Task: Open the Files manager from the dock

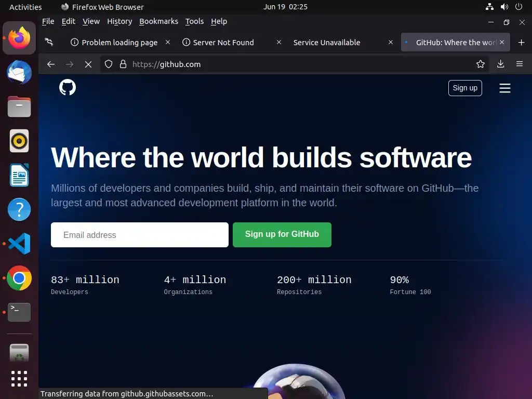Action: (19, 107)
